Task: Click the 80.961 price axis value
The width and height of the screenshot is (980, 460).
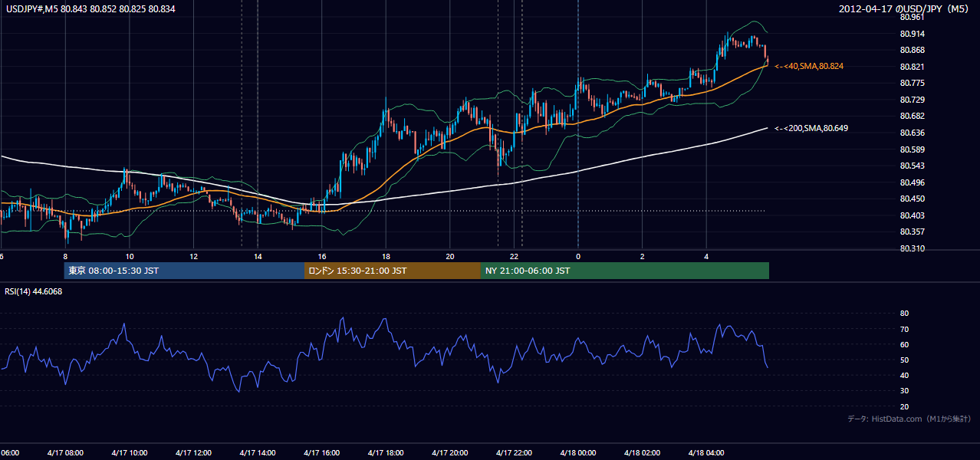Action: tap(911, 17)
